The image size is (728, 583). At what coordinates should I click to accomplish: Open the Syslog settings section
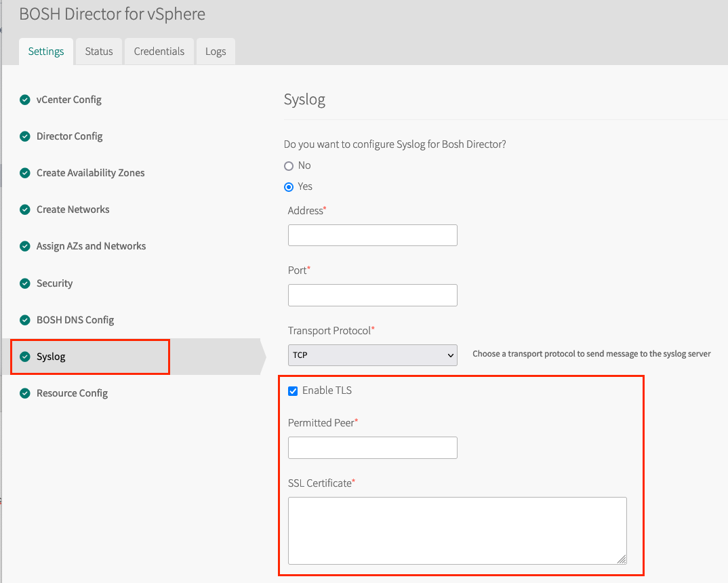pyautogui.click(x=52, y=357)
